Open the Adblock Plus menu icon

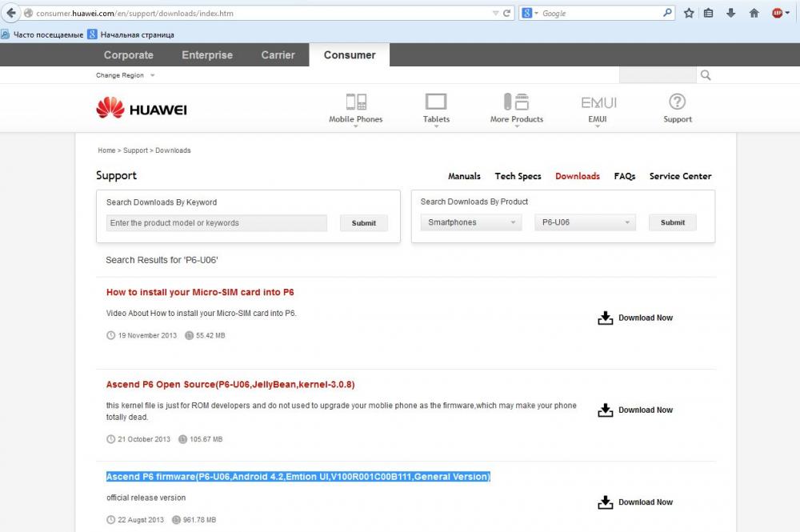tap(778, 14)
